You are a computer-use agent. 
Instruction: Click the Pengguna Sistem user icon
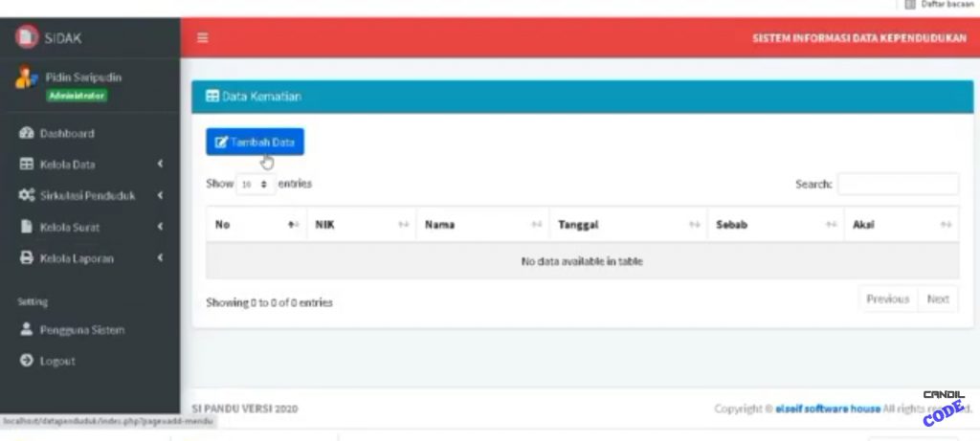pyautogui.click(x=27, y=330)
